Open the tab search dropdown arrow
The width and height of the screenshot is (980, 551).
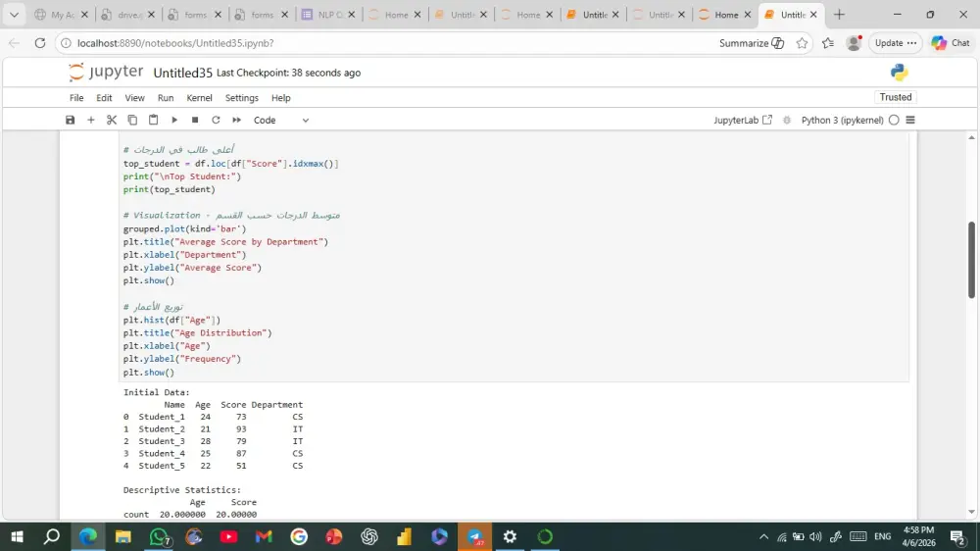coord(14,15)
